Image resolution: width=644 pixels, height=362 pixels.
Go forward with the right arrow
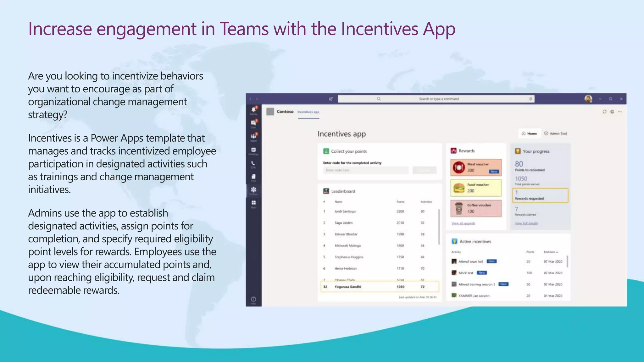point(257,99)
